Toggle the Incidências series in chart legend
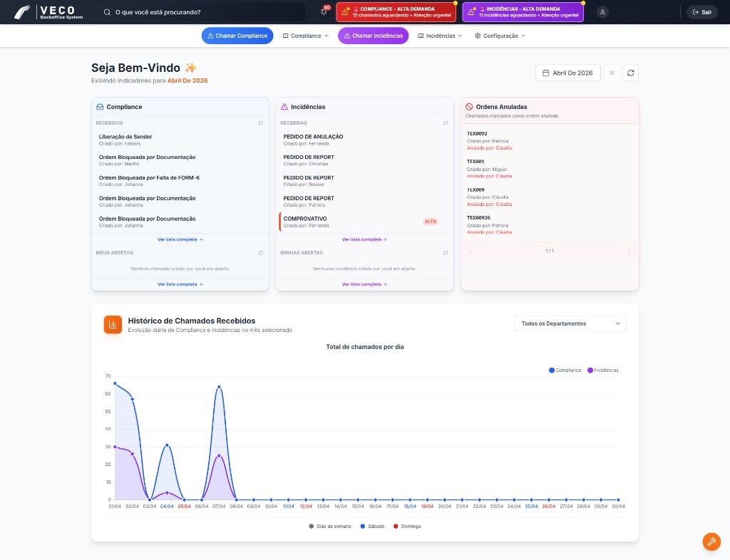Image resolution: width=730 pixels, height=560 pixels. [602, 370]
